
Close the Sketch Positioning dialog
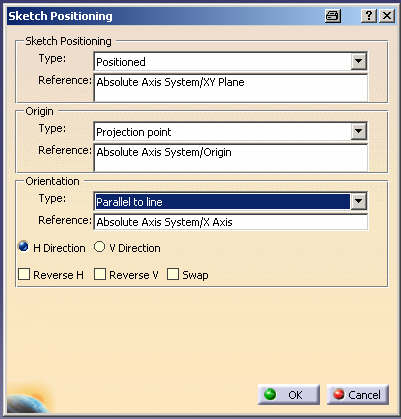(x=387, y=16)
